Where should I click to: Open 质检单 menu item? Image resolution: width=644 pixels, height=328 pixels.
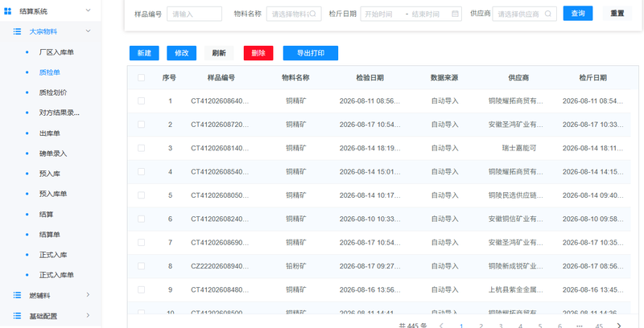coord(50,72)
